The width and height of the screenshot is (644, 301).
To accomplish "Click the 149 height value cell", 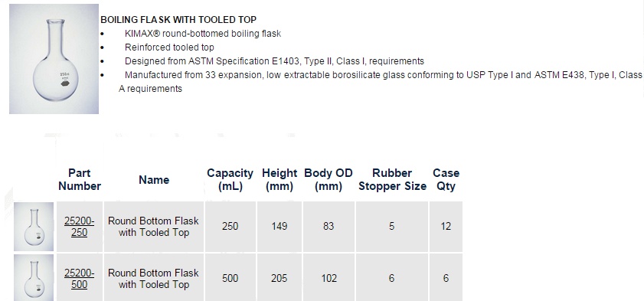I will click(280, 227).
